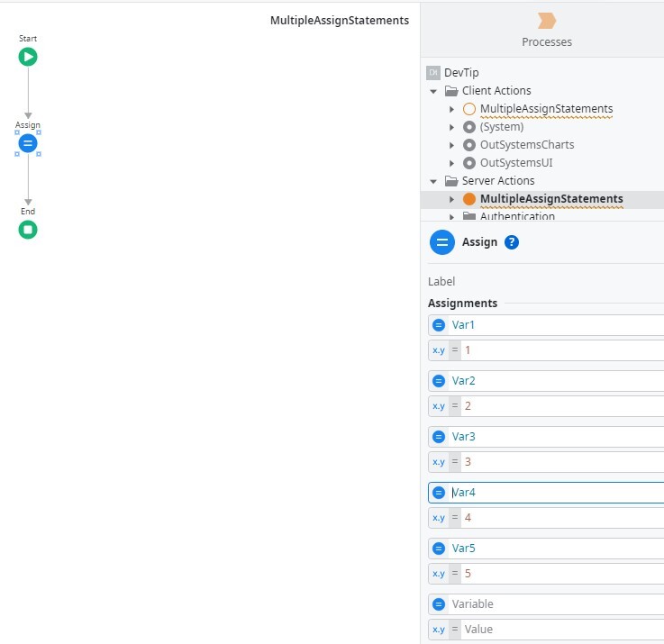Image resolution: width=664 pixels, height=644 pixels.
Task: Click the DevTip module icon
Action: (x=433, y=72)
